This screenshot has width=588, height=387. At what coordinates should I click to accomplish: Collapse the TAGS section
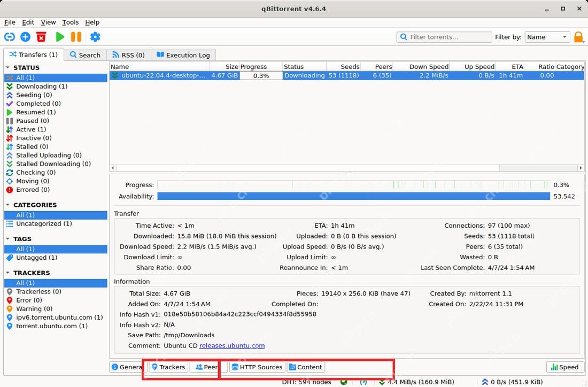coord(8,239)
